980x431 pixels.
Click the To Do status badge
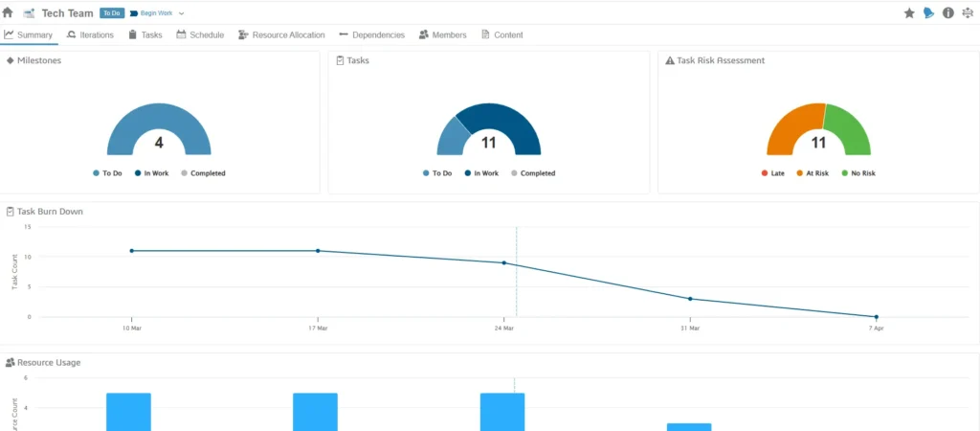[x=111, y=13]
